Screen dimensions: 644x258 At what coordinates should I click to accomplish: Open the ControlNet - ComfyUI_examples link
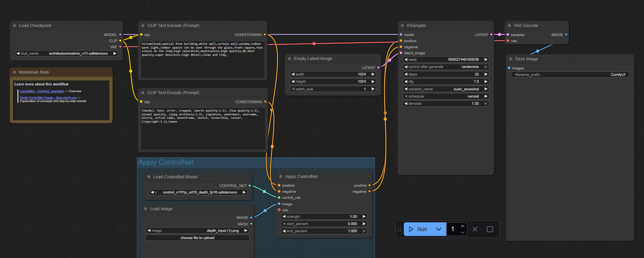pyautogui.click(x=42, y=91)
